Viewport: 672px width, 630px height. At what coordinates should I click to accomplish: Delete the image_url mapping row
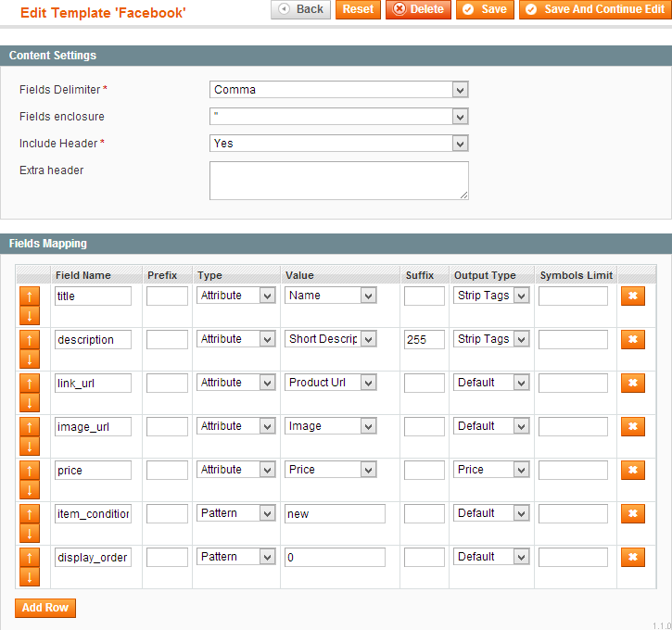[632, 427]
